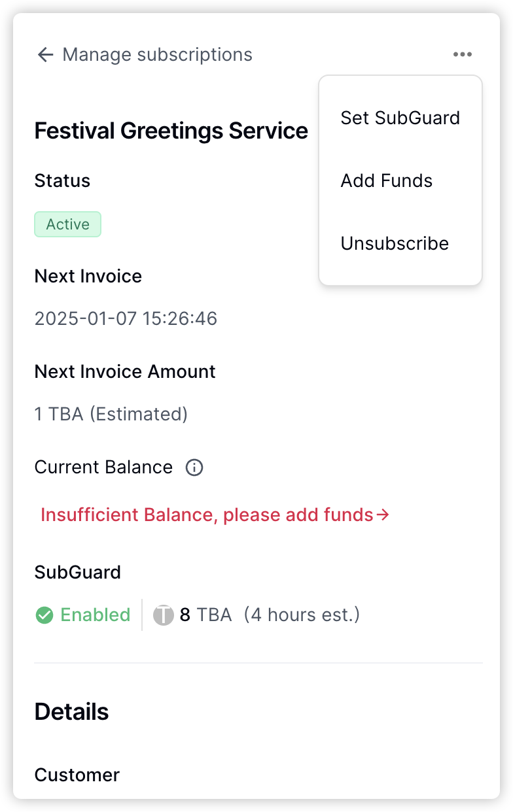513x812 pixels.
Task: Click the SubGuard Enabled status text
Action: point(96,615)
